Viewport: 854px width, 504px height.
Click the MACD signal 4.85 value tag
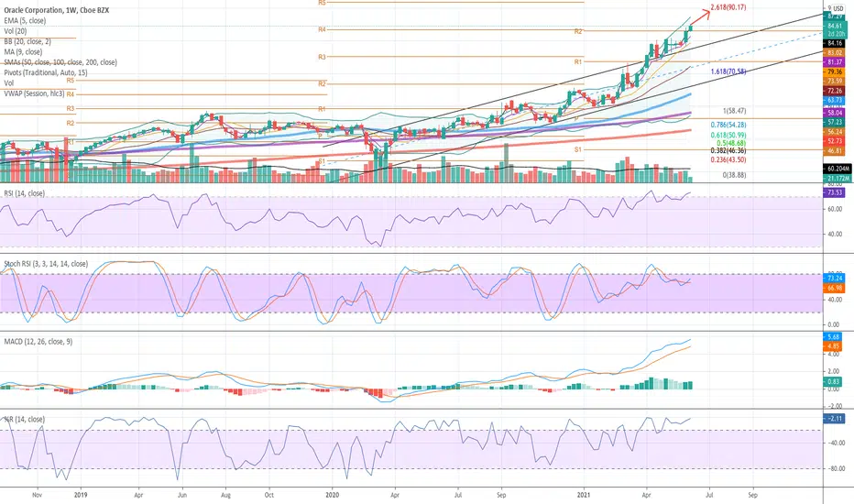(x=833, y=346)
